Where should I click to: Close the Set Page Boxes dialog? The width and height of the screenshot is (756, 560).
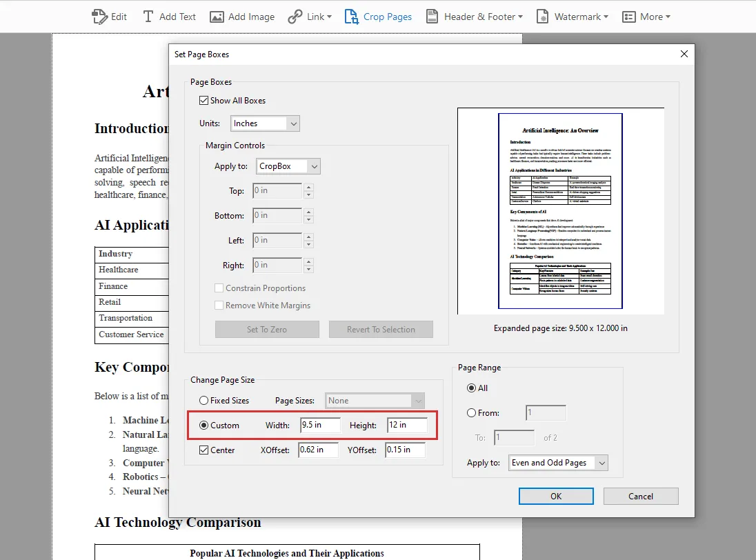pyautogui.click(x=684, y=54)
